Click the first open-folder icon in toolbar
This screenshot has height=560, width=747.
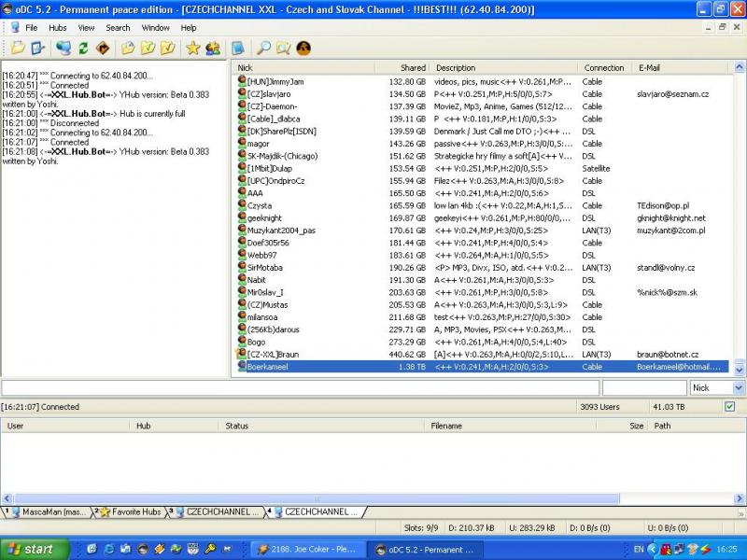(x=18, y=48)
